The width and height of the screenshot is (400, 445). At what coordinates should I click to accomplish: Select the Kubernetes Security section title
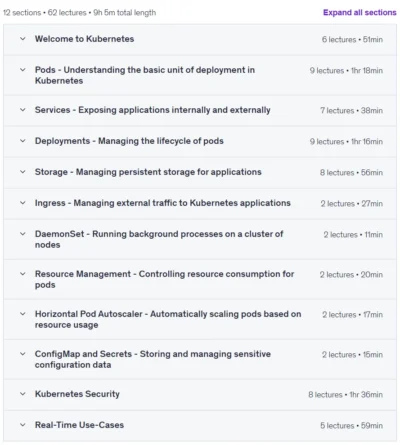[77, 394]
